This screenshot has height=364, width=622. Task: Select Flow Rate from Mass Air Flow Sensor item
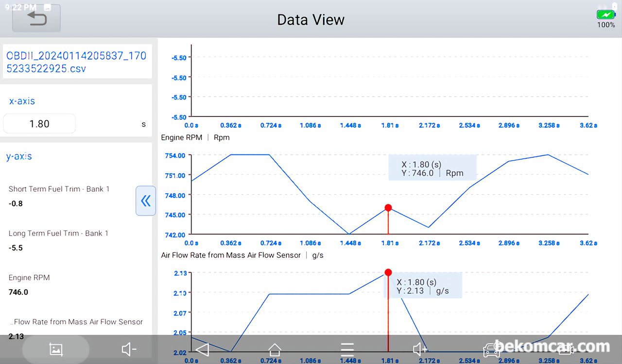click(x=76, y=322)
